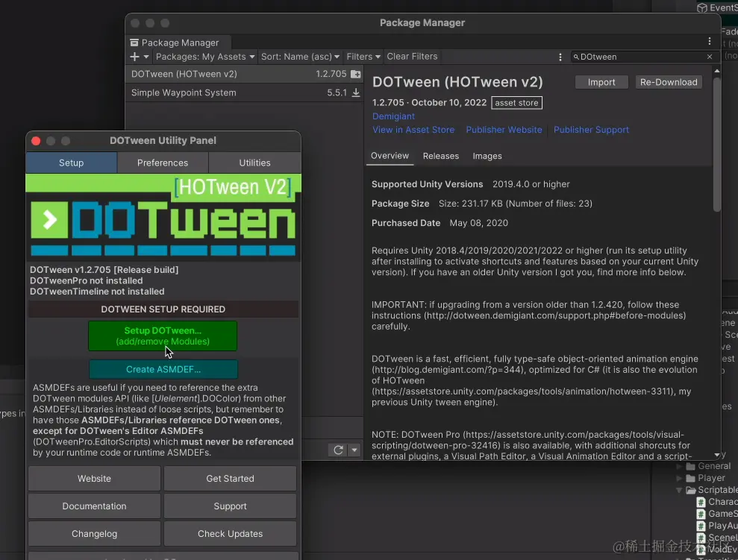Open the Filters dropdown in Package Manager
738x560 pixels.
[363, 57]
